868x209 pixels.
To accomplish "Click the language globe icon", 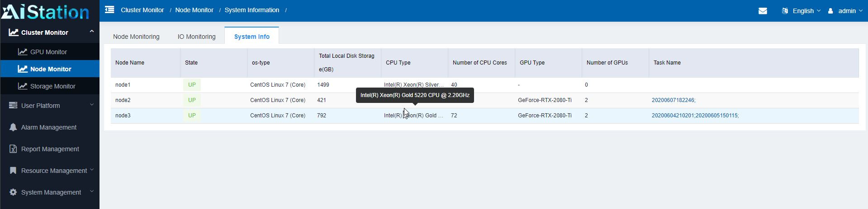I will [785, 11].
